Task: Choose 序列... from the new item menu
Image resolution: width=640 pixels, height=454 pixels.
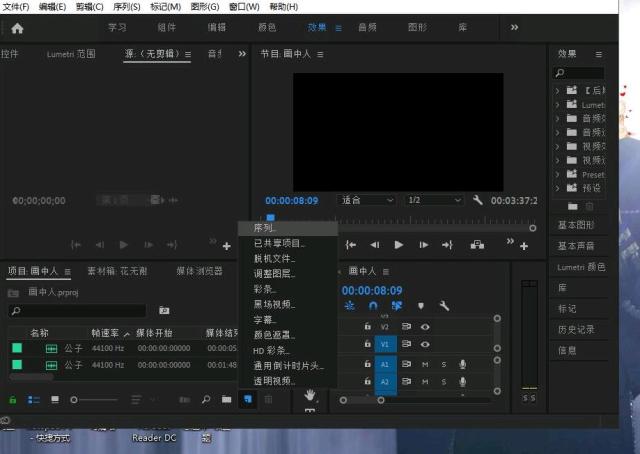Action: point(288,228)
